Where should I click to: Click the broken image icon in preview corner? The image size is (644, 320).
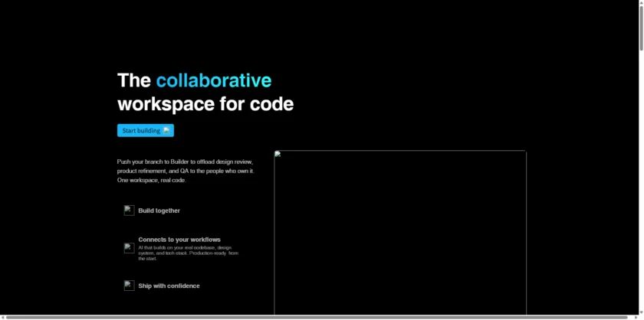click(278, 155)
